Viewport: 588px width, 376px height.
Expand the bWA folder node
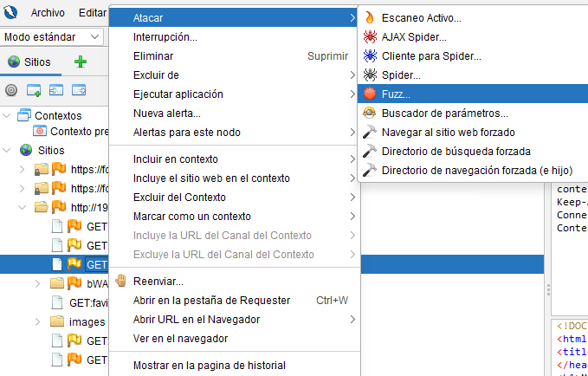[x=37, y=283]
